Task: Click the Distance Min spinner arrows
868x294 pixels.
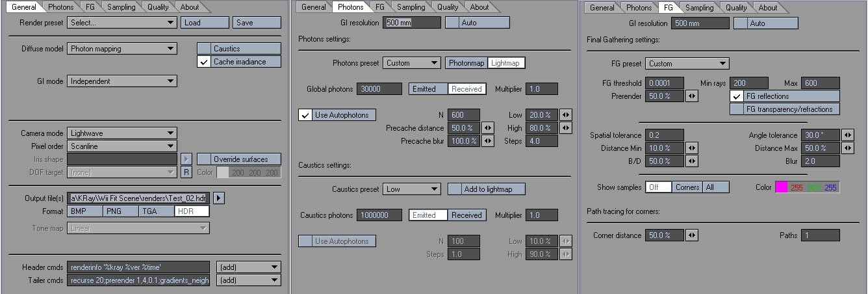Action: pyautogui.click(x=692, y=148)
